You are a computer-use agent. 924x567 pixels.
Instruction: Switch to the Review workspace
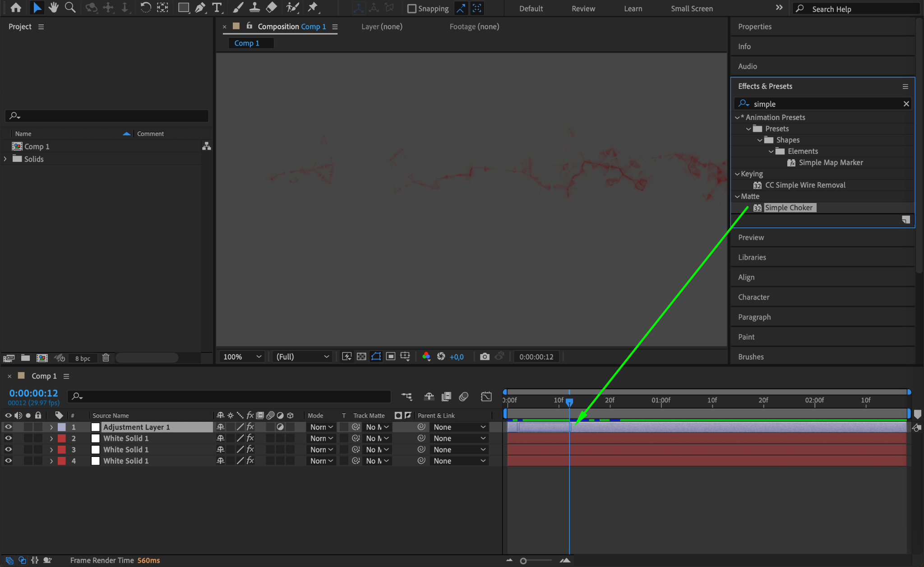click(x=583, y=9)
